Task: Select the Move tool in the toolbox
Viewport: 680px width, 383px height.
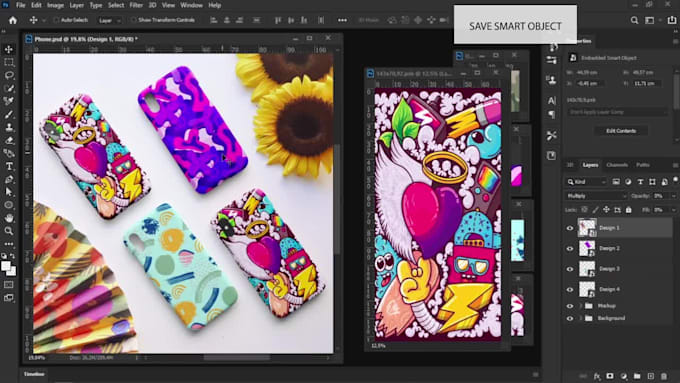Action: point(9,49)
